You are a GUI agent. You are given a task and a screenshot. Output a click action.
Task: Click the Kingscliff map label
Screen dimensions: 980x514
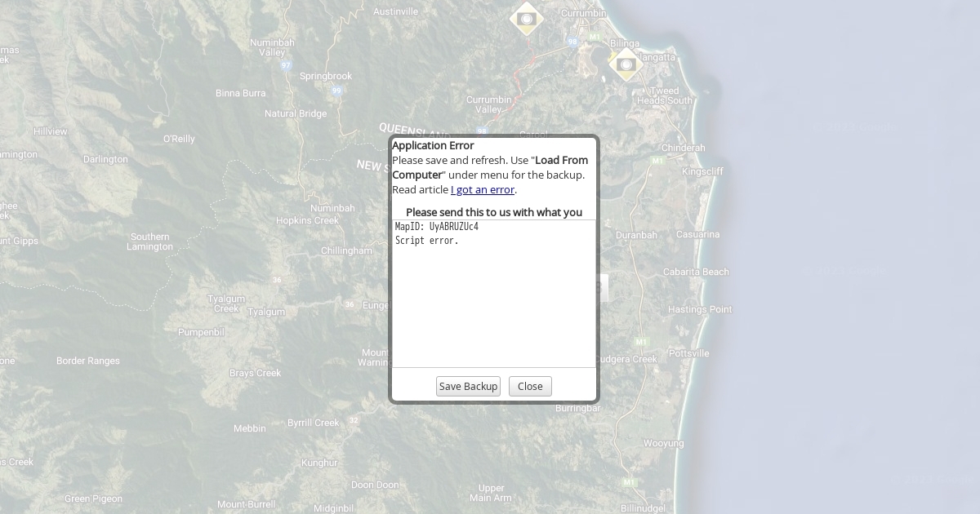coord(702,171)
